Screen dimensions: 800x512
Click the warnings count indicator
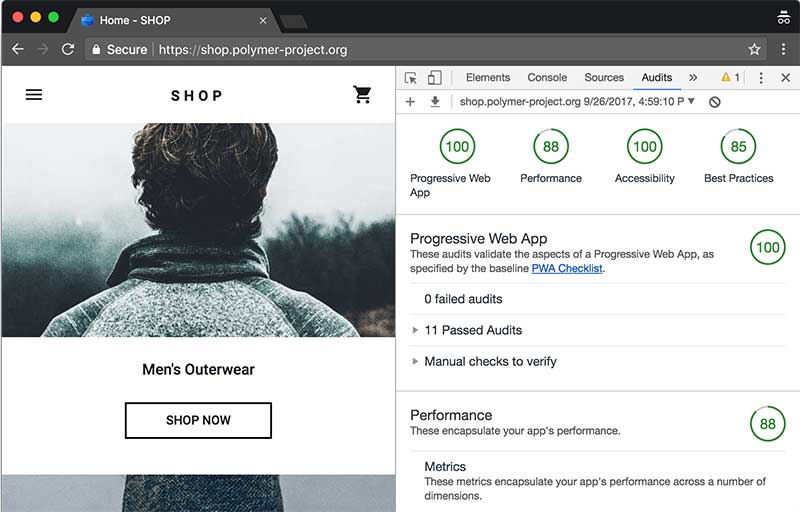point(730,78)
